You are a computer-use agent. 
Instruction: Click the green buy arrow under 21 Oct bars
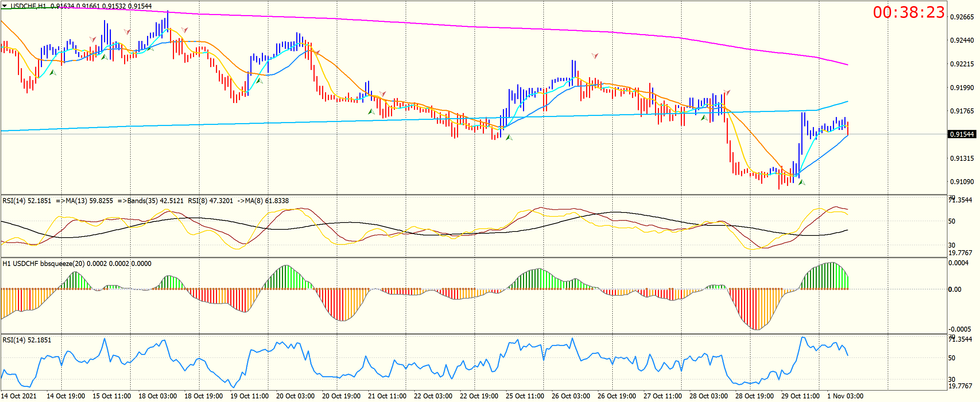pyautogui.click(x=371, y=112)
